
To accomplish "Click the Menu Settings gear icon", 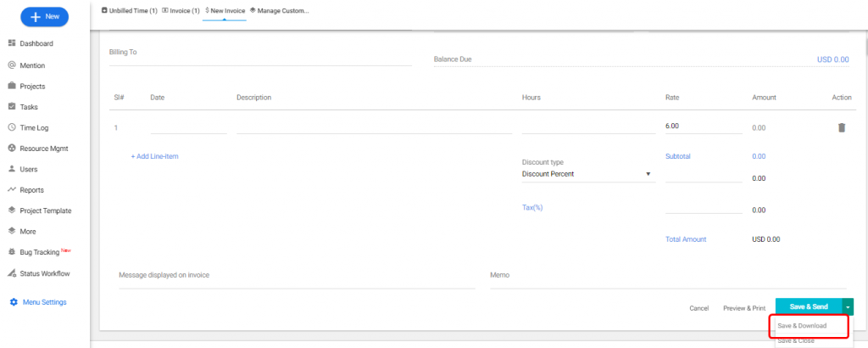I will (x=14, y=302).
